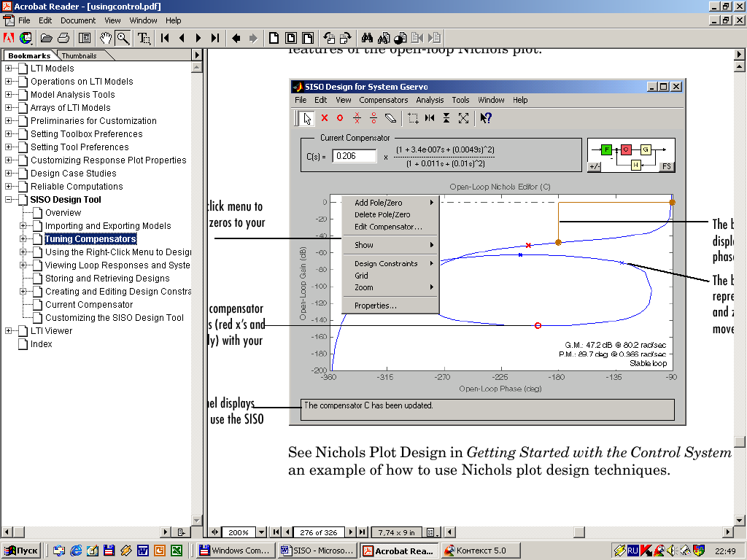Open the Document menu

point(78,20)
